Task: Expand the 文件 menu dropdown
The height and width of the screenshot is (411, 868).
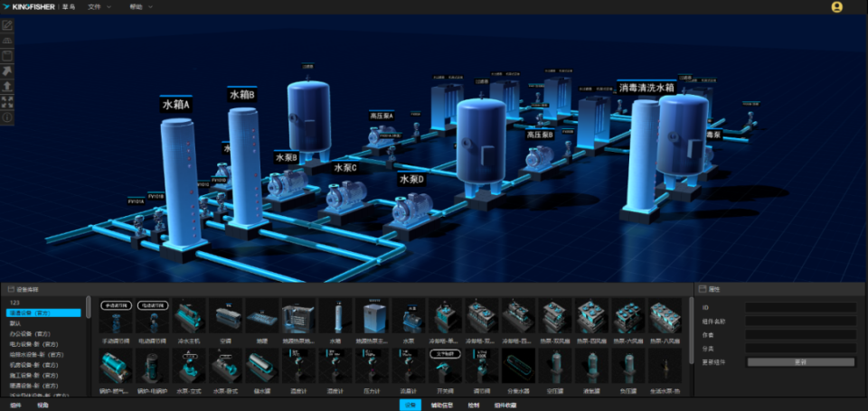Action: pos(99,6)
